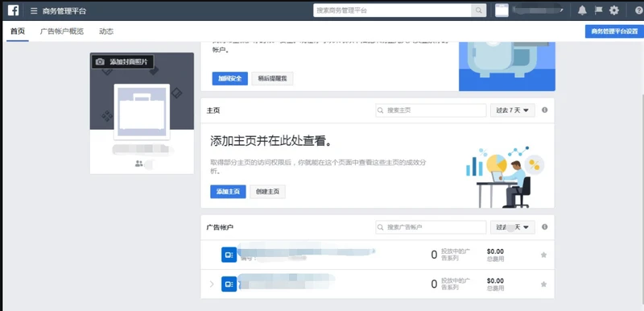644x311 pixels.
Task: Click the camera icon on 添加封面照片
Action: [x=100, y=61]
